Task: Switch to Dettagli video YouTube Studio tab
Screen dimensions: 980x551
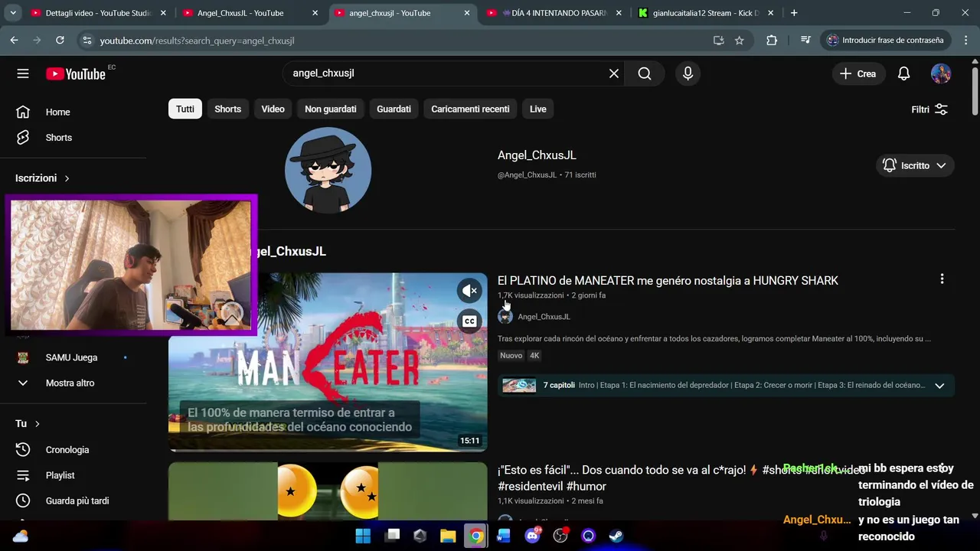Action: coord(98,13)
